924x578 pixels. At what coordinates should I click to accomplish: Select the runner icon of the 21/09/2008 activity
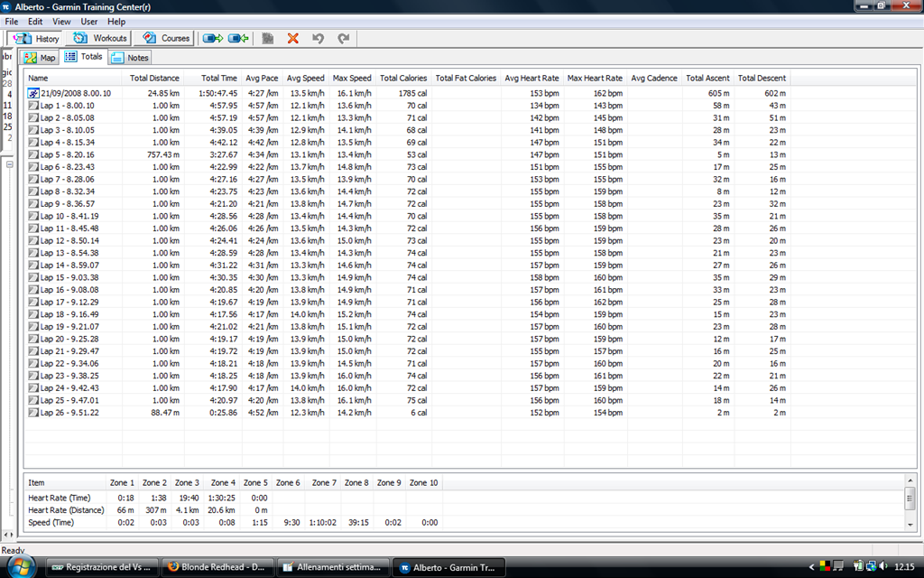coord(33,93)
